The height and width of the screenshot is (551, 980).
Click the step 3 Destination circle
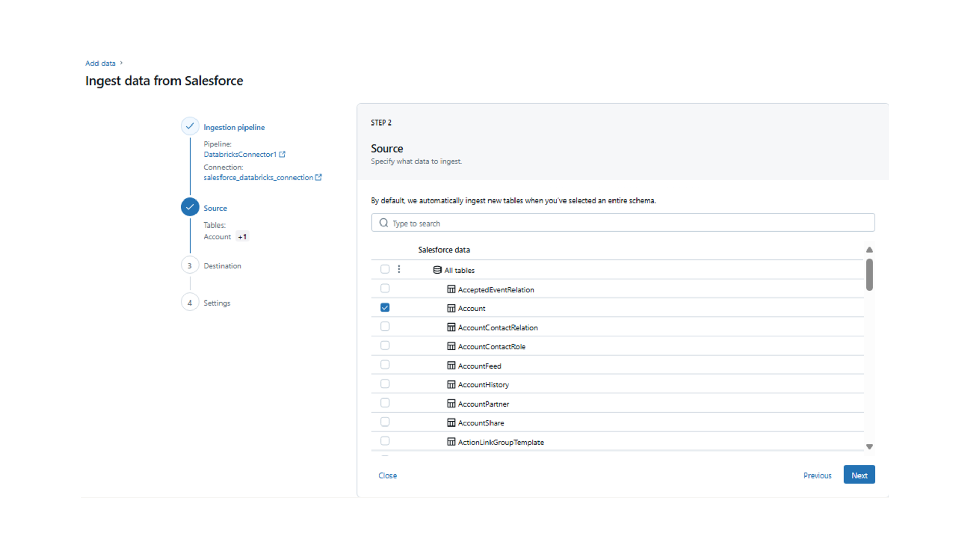(190, 265)
